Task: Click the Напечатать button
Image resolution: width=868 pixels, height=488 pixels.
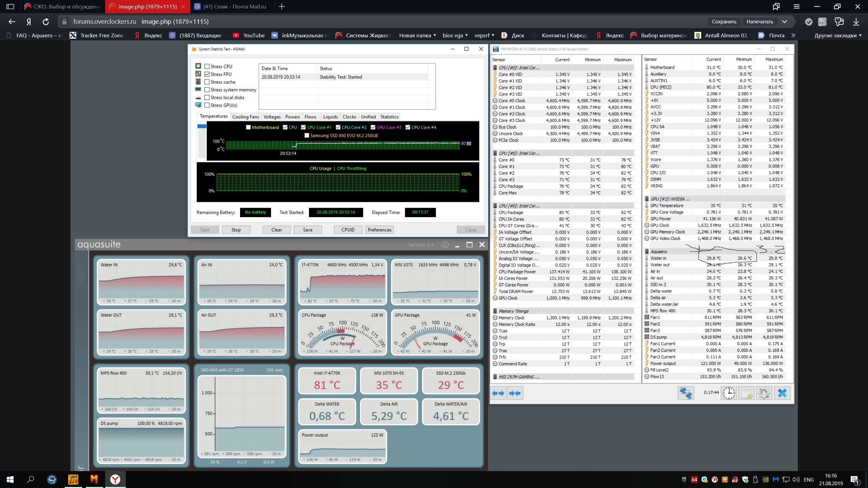Action: (760, 22)
